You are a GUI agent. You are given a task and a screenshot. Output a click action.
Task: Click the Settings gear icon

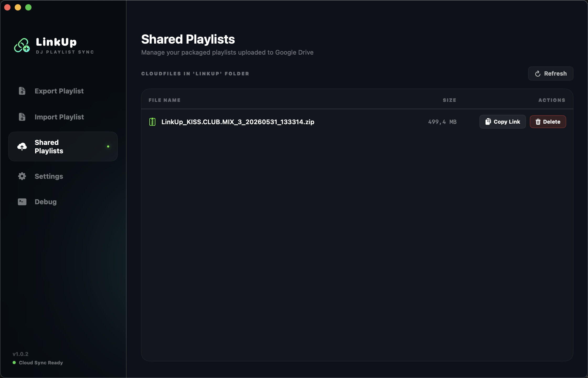(22, 176)
